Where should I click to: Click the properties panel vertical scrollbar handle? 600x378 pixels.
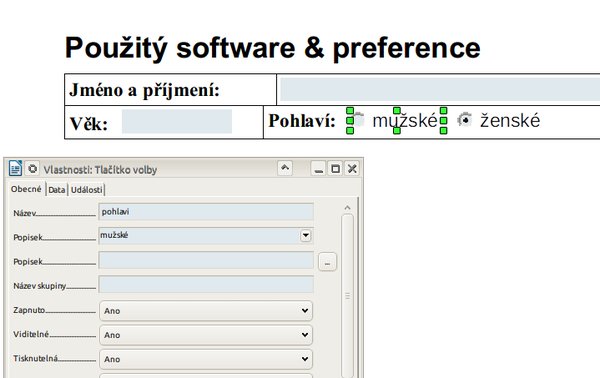347,296
